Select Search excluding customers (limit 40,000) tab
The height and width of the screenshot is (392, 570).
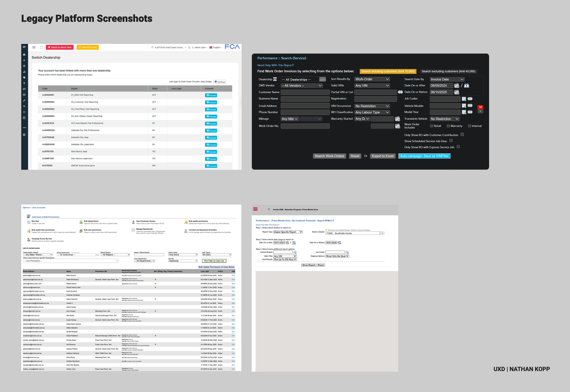click(x=448, y=71)
